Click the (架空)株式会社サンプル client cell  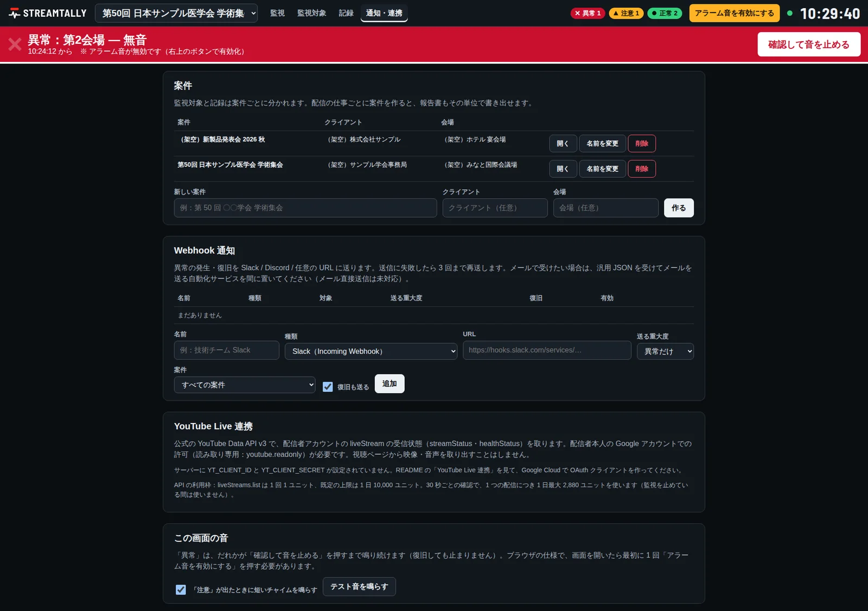[x=365, y=139]
